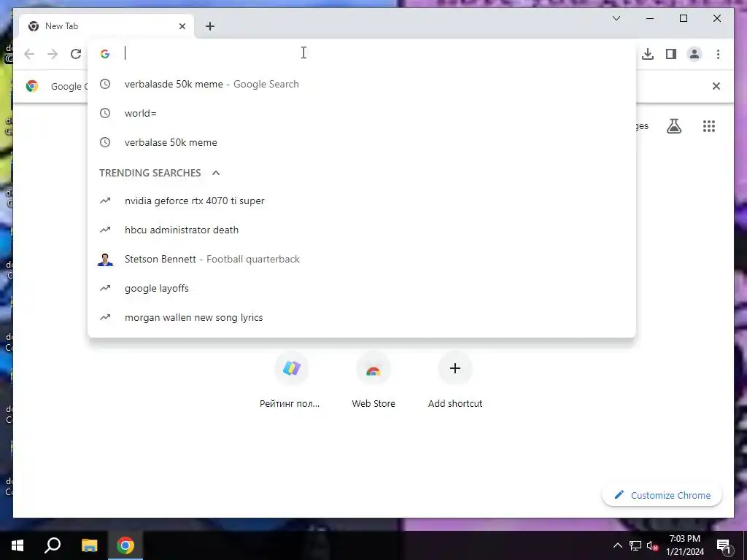Screen dimensions: 747x560
Task: Click the trending icon beside 'hbcu administrator death'
Action: [x=105, y=230]
